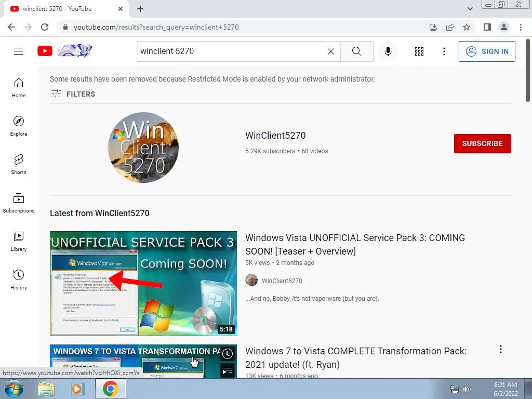Screen dimensions: 532x399
Task: Install app from address bar icon
Action: [433, 27]
